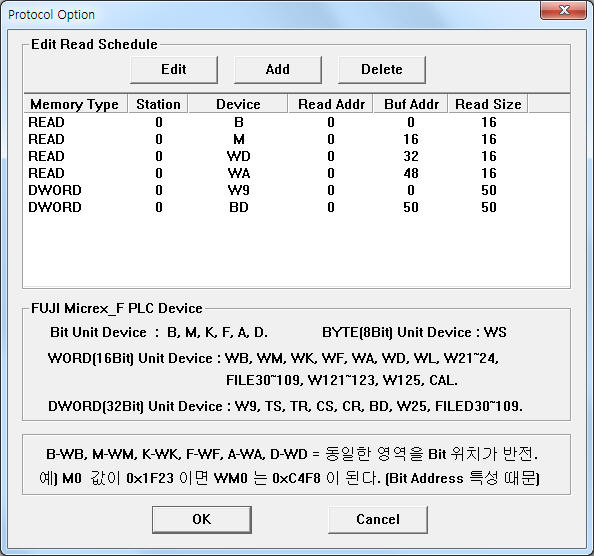This screenshot has height=556, width=594.
Task: Select the Read Addr column header
Action: pyautogui.click(x=331, y=104)
